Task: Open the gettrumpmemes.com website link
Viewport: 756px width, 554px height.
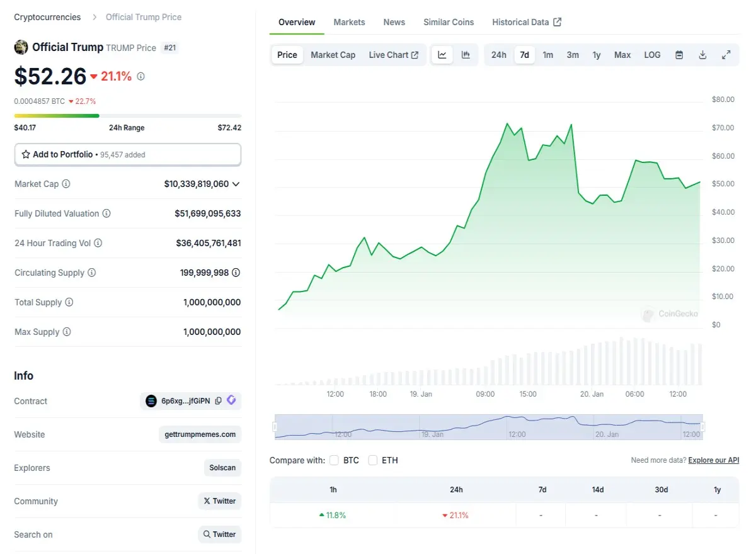Action: [x=200, y=434]
